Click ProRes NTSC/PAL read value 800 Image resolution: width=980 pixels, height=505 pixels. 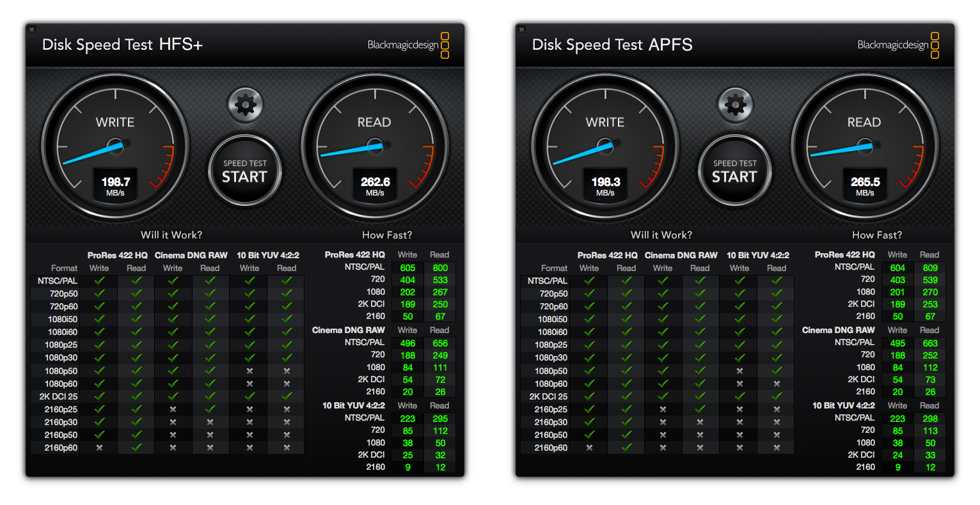point(440,268)
